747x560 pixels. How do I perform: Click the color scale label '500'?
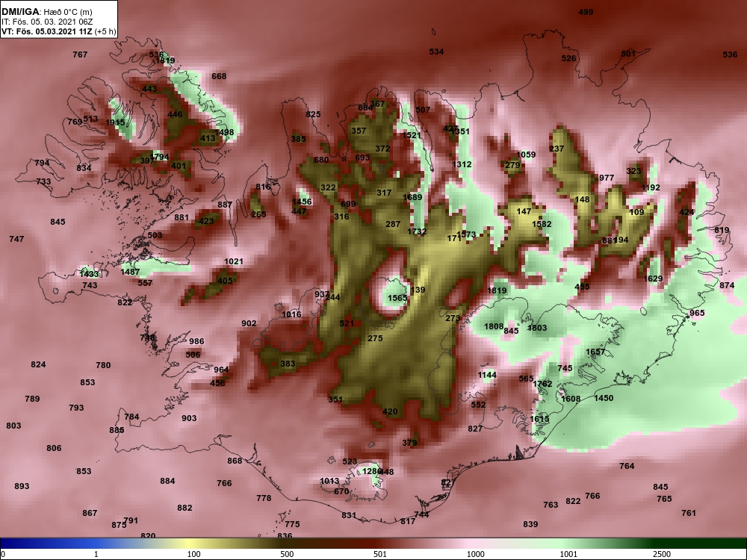point(287,554)
